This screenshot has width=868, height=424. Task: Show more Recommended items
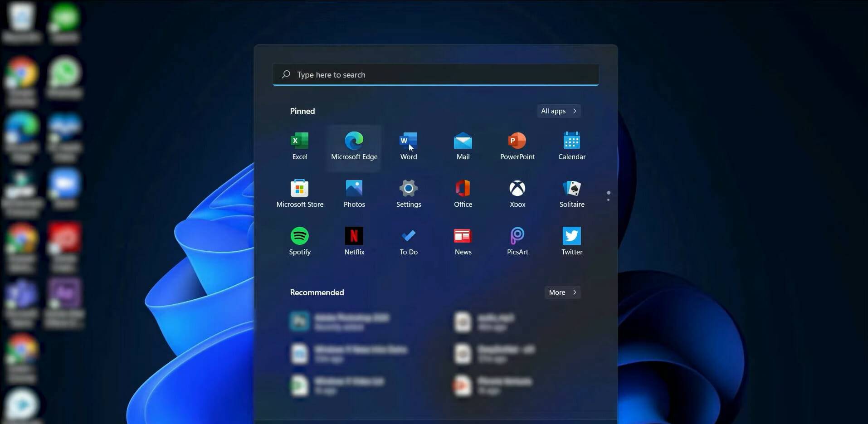pos(561,292)
